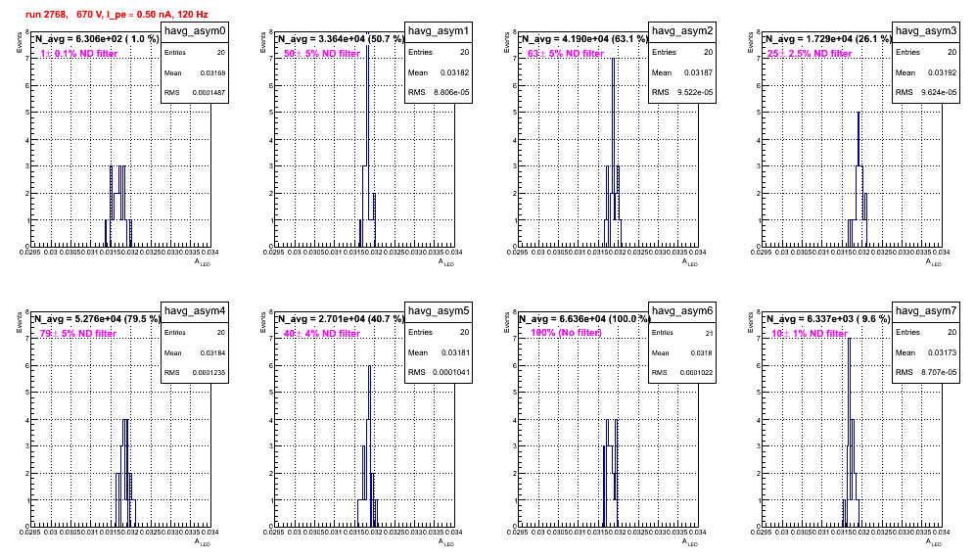
Task: Click RMS 0.0001041 in havg_asym5 stats
Action: [x=439, y=373]
